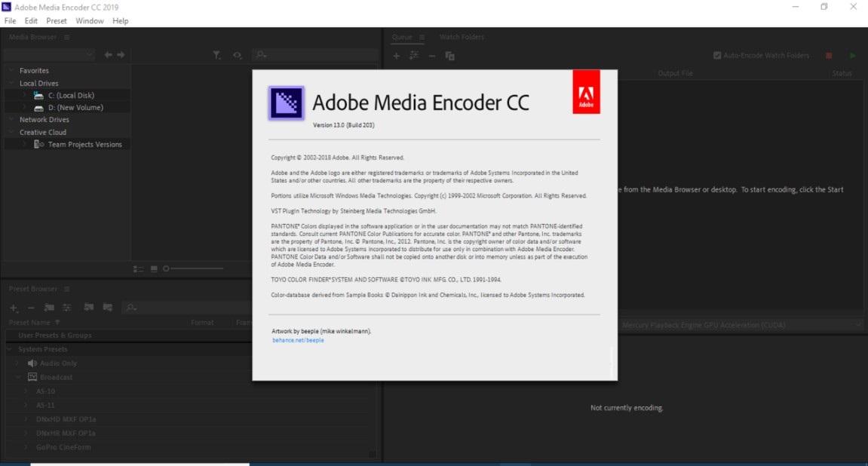The height and width of the screenshot is (466, 868).
Task: Delete preset with the minus icon
Action: [x=31, y=308]
